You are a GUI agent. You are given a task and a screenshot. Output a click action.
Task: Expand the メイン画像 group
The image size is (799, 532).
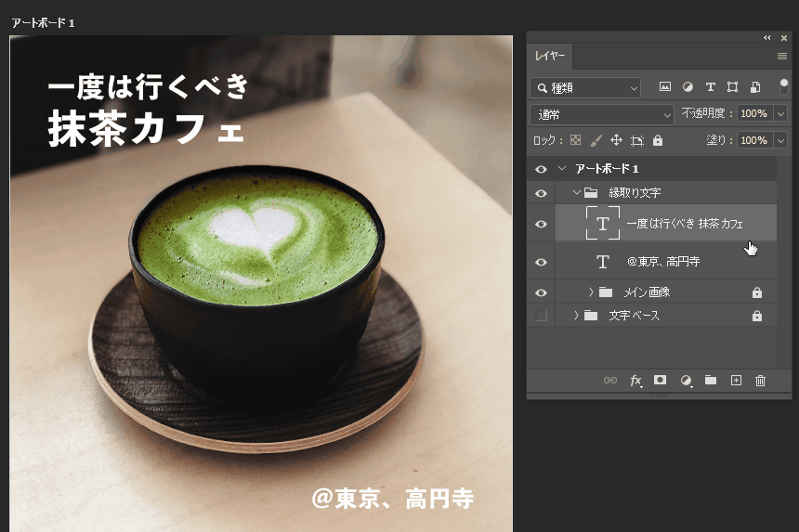tap(591, 292)
